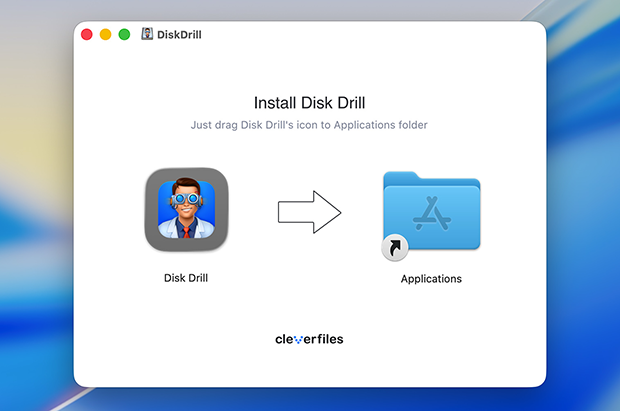The height and width of the screenshot is (411, 620).
Task: Click the drag-to-Applications instruction text
Action: click(x=309, y=125)
